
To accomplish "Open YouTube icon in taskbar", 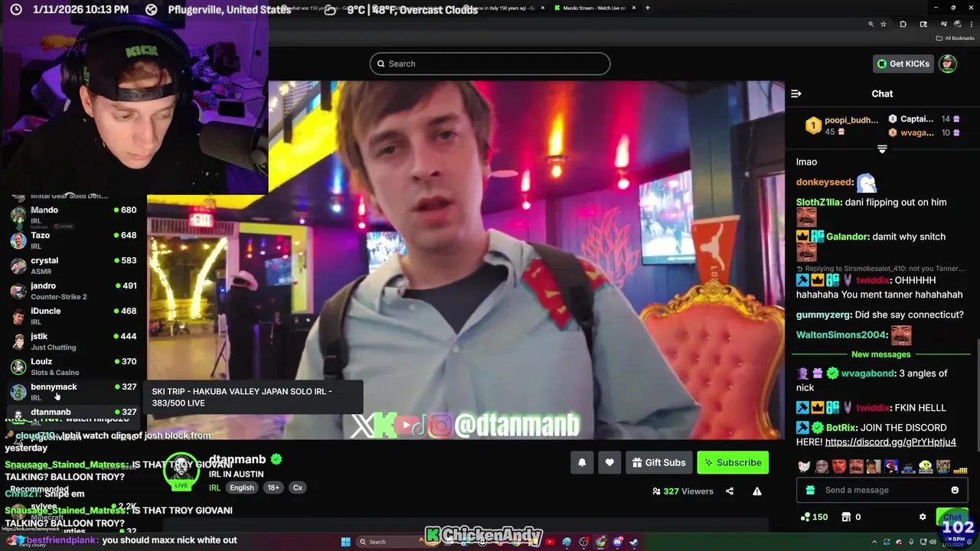I will click(x=550, y=542).
